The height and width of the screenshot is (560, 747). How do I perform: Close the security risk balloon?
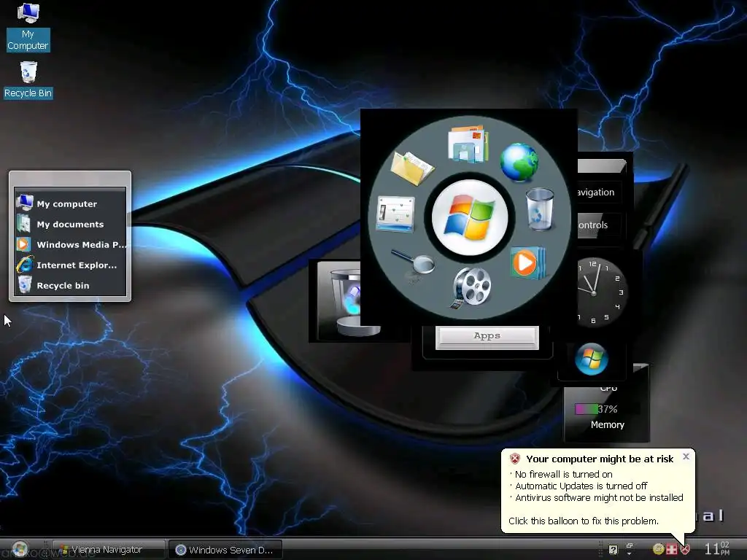point(686,456)
